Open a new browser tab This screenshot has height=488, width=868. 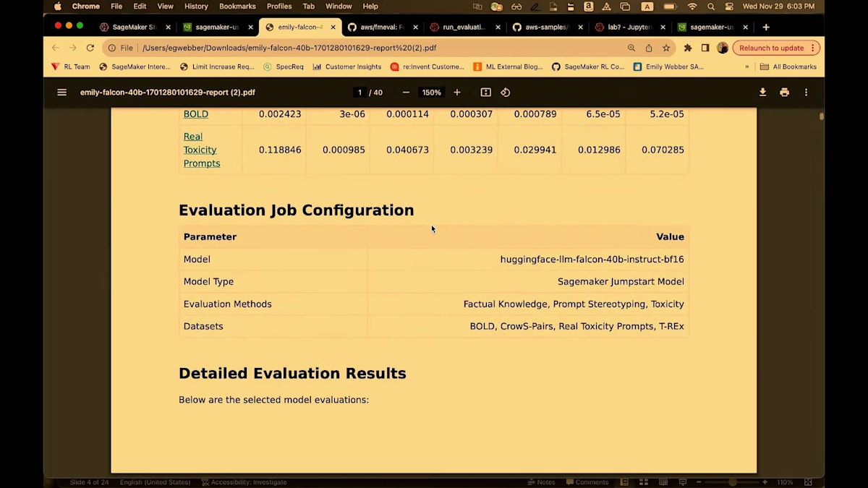(x=766, y=27)
